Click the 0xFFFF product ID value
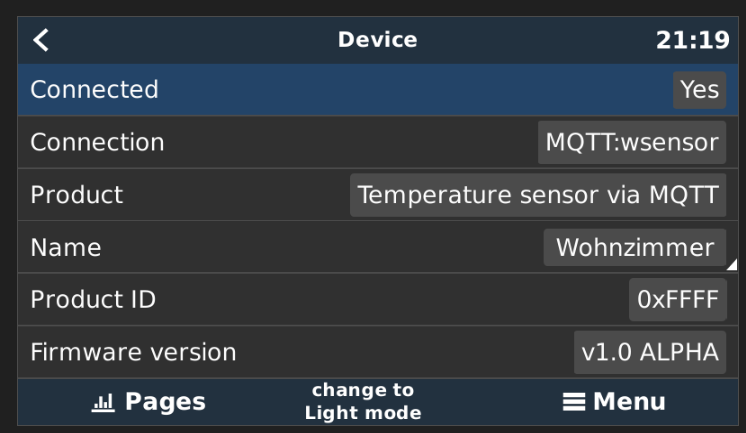This screenshot has width=746, height=433. tap(677, 300)
